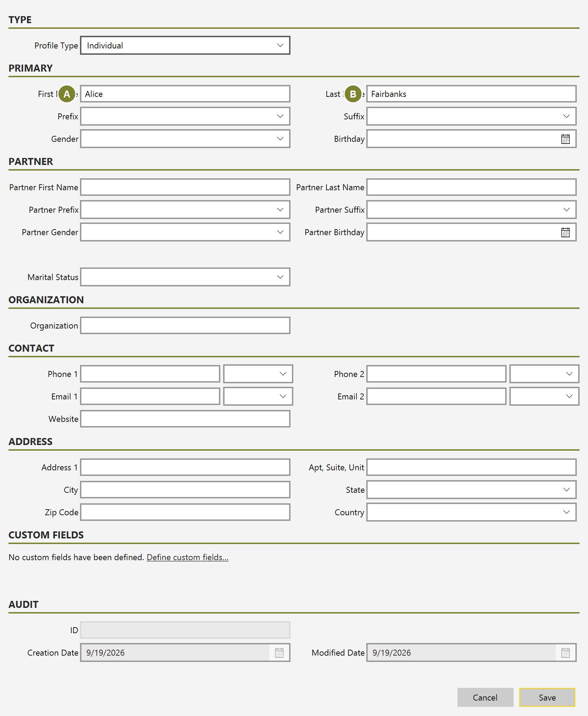Open the Email 2 type dropdown
Screen dimensions: 588x716
(544, 396)
